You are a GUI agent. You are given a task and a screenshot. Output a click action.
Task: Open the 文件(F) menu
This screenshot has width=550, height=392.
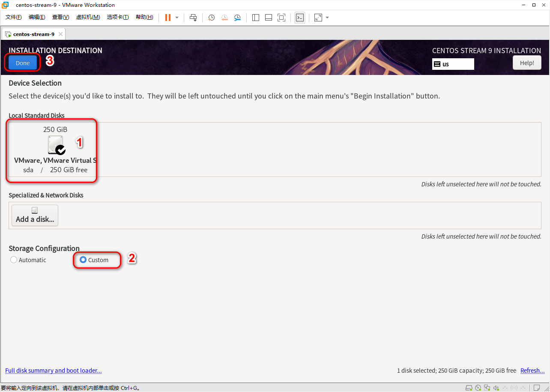pyautogui.click(x=14, y=17)
